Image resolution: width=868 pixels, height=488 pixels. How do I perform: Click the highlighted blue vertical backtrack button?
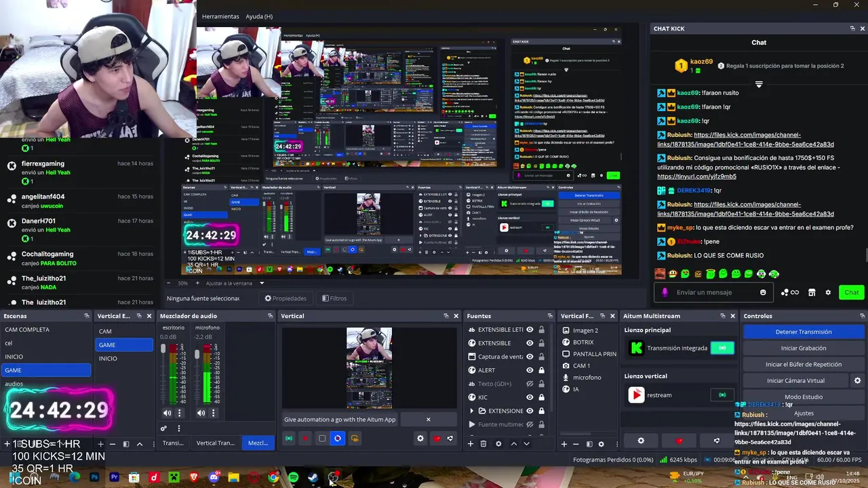[x=338, y=439]
